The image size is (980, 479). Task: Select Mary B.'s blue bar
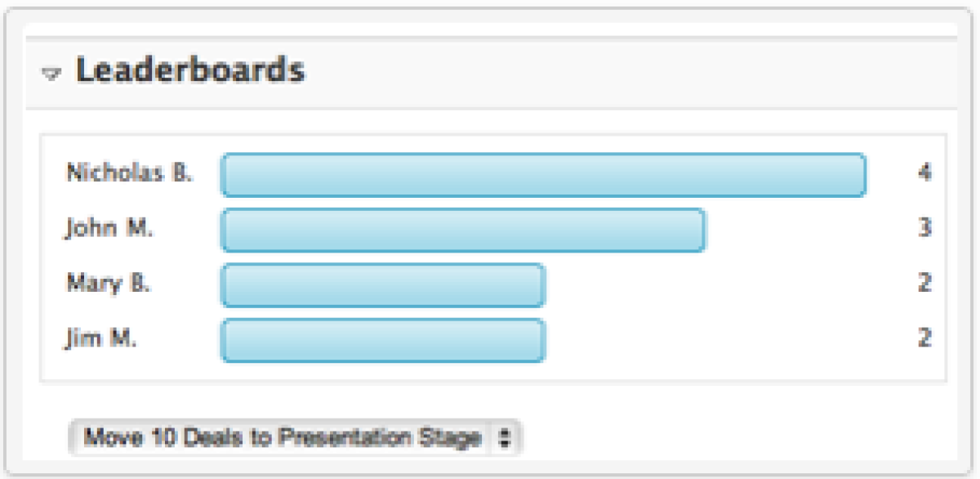point(382,285)
